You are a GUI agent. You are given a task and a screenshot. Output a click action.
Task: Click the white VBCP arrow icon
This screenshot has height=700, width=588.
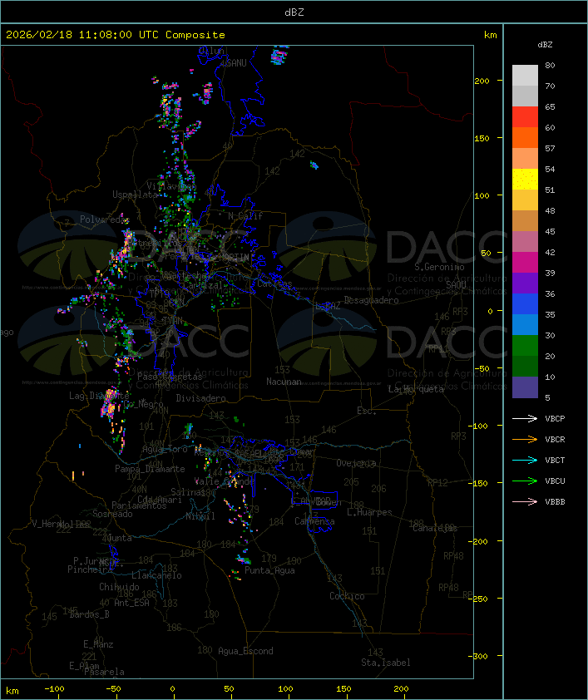point(525,418)
